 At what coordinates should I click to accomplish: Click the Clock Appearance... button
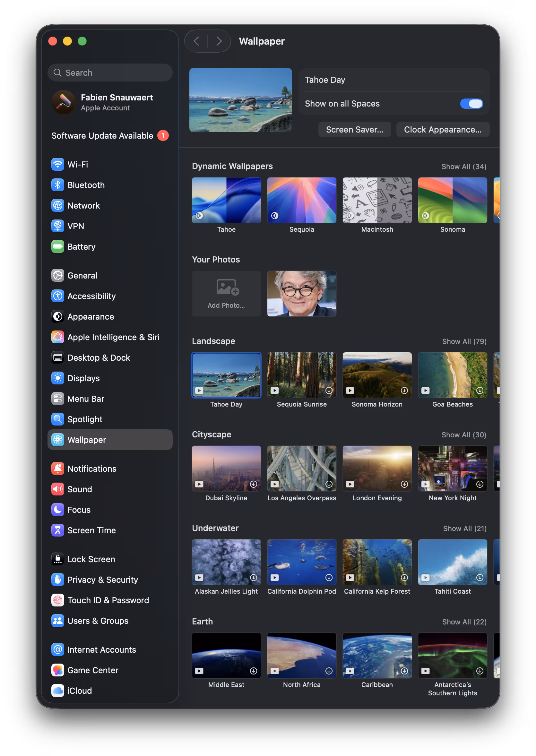pos(443,129)
